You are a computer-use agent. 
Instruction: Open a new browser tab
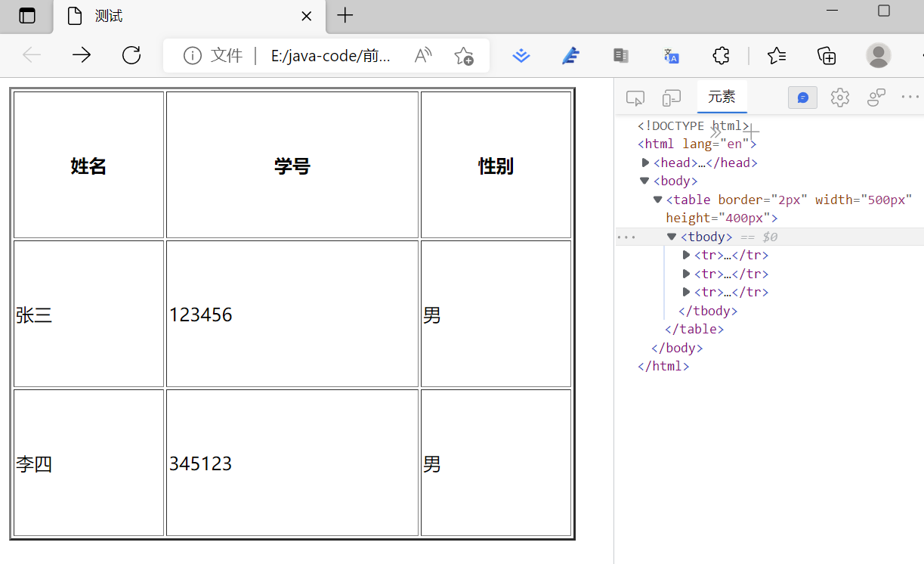(345, 15)
